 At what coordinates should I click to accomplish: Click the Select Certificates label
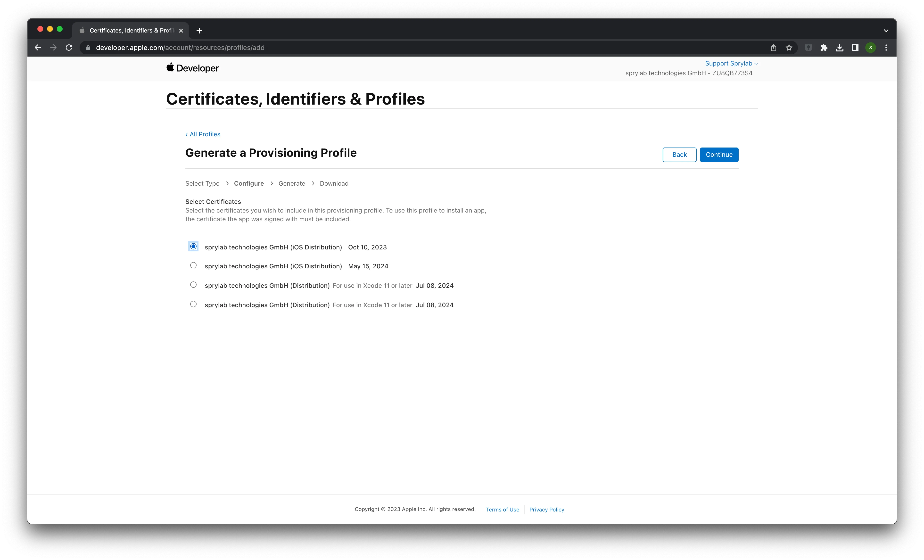click(213, 201)
